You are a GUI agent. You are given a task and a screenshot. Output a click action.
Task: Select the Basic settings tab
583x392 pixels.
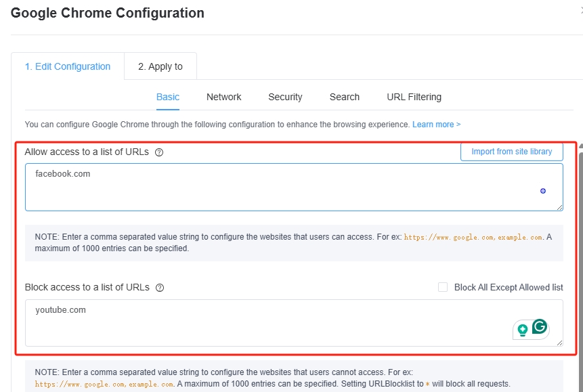[x=168, y=97]
